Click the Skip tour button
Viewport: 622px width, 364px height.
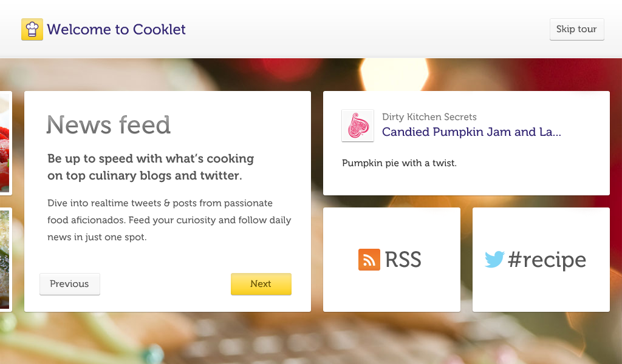click(576, 29)
